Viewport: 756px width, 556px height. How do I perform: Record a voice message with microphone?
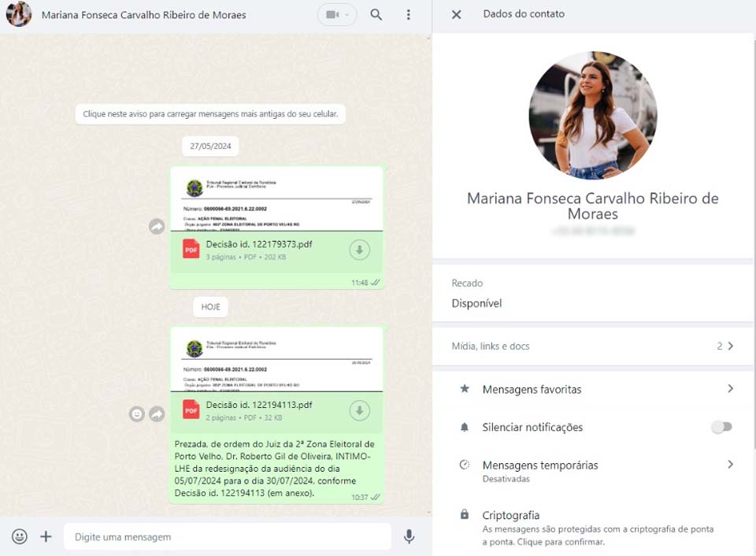pos(409,536)
